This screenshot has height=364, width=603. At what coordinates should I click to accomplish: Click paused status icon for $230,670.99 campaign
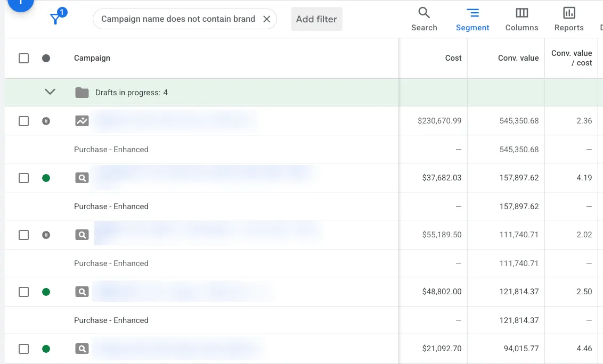[x=46, y=121]
